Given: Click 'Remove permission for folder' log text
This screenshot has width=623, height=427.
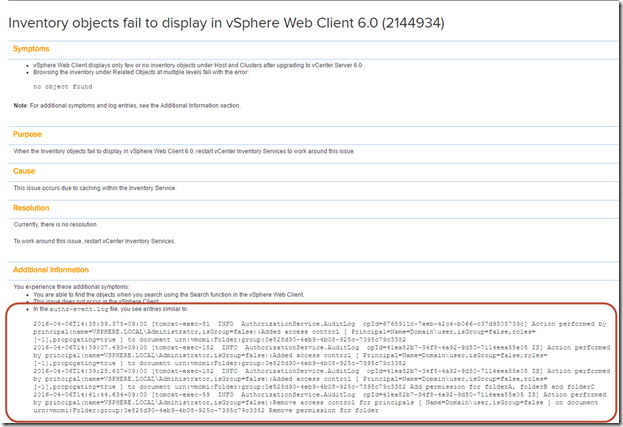Looking at the screenshot, I should coord(323,410).
